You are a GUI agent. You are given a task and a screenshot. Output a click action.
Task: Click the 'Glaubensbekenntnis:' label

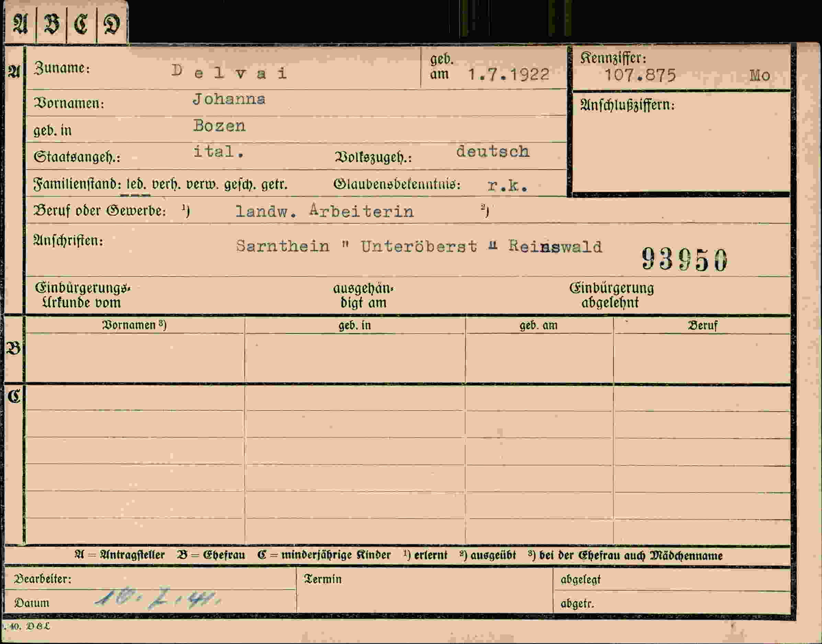click(x=397, y=184)
